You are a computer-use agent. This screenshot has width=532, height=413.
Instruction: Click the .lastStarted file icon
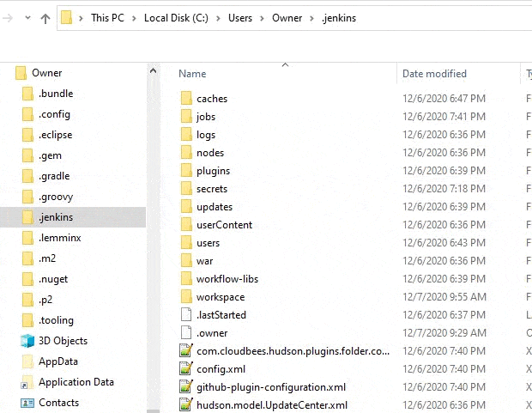186,314
